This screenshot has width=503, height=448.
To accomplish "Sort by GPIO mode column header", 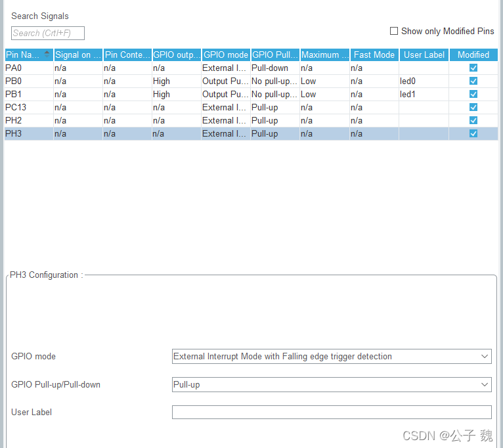I will (x=226, y=55).
